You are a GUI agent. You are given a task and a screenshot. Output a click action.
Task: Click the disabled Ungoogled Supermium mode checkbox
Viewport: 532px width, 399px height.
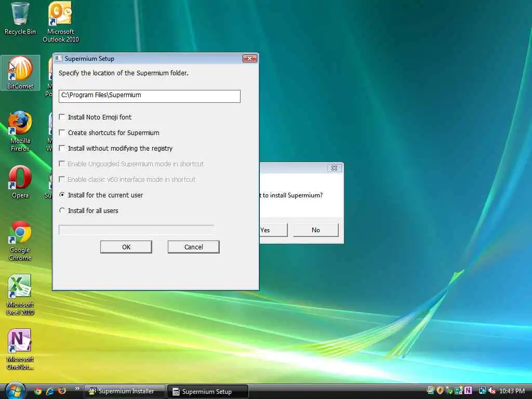(x=62, y=164)
